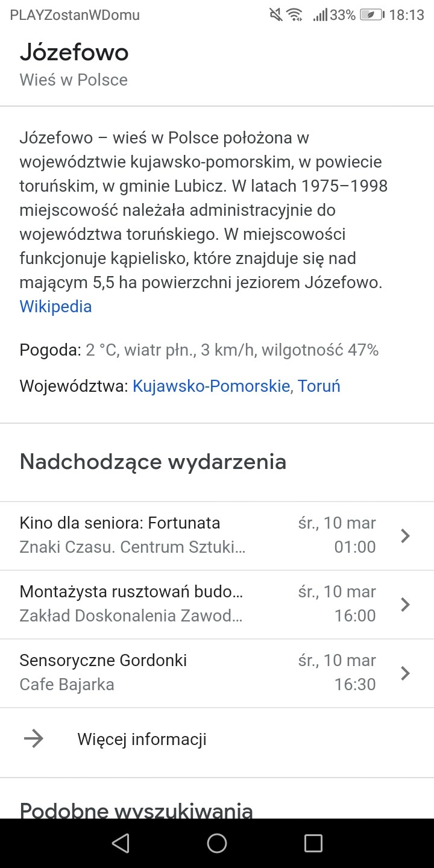Screen dimensions: 434x868
Task: Tap Więcej informacji for more events
Action: click(x=142, y=739)
